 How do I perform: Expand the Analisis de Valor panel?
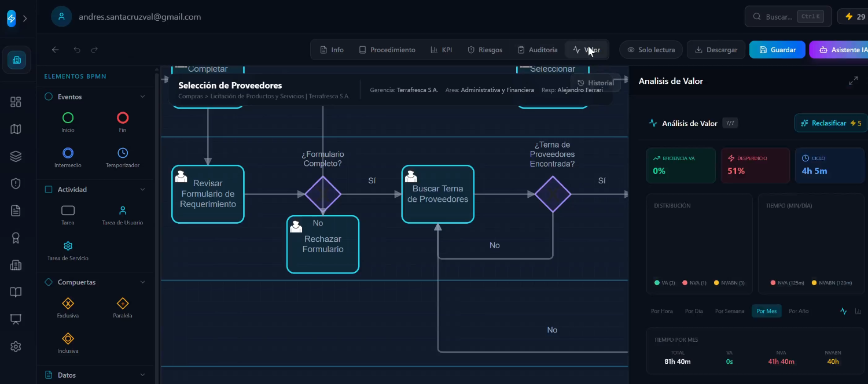point(853,81)
